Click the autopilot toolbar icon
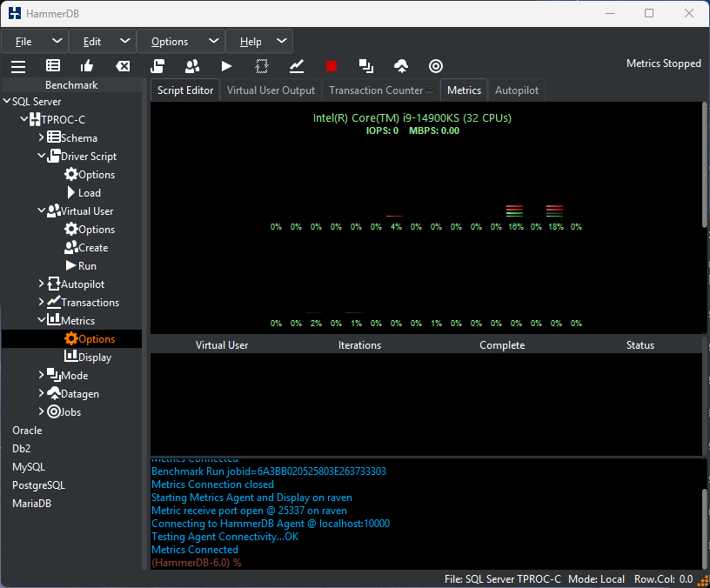The image size is (710, 588). (262, 66)
